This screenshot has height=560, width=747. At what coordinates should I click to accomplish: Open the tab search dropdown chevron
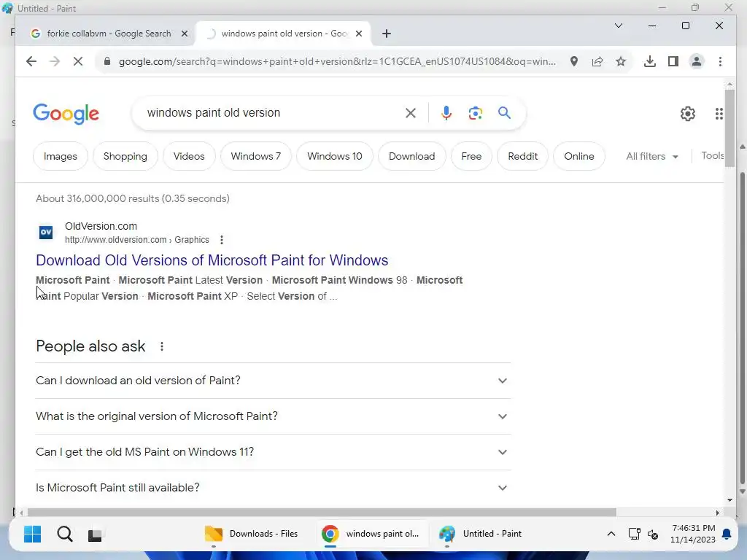coord(619,26)
